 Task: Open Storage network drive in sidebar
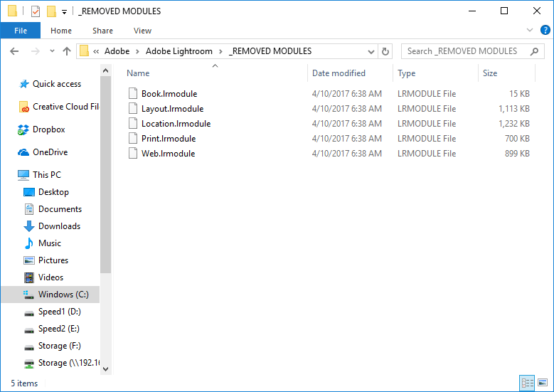click(61, 363)
